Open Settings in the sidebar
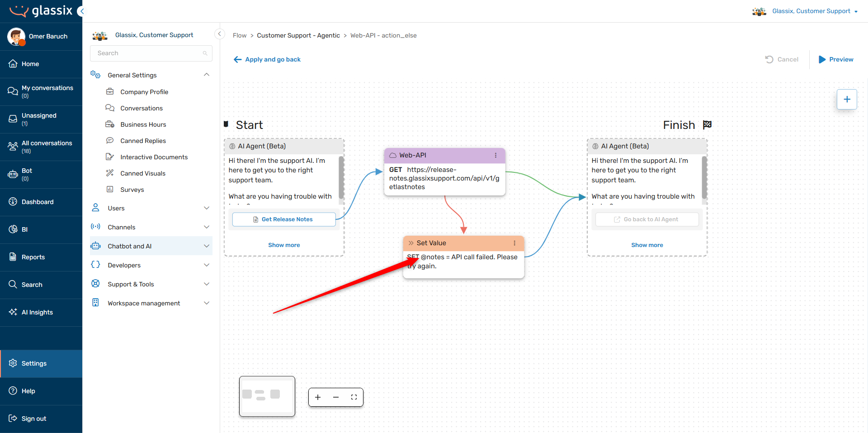 coord(41,363)
